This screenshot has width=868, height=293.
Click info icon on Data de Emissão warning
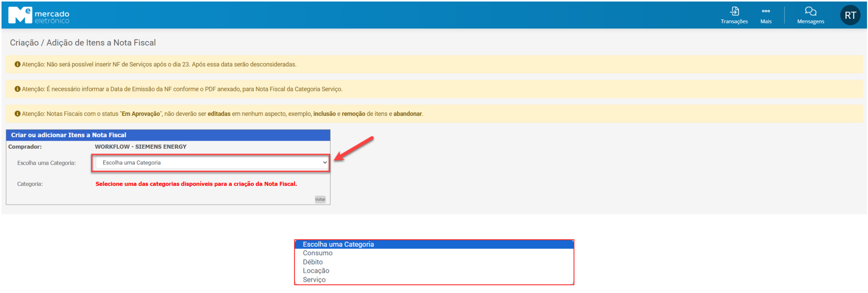pos(17,89)
